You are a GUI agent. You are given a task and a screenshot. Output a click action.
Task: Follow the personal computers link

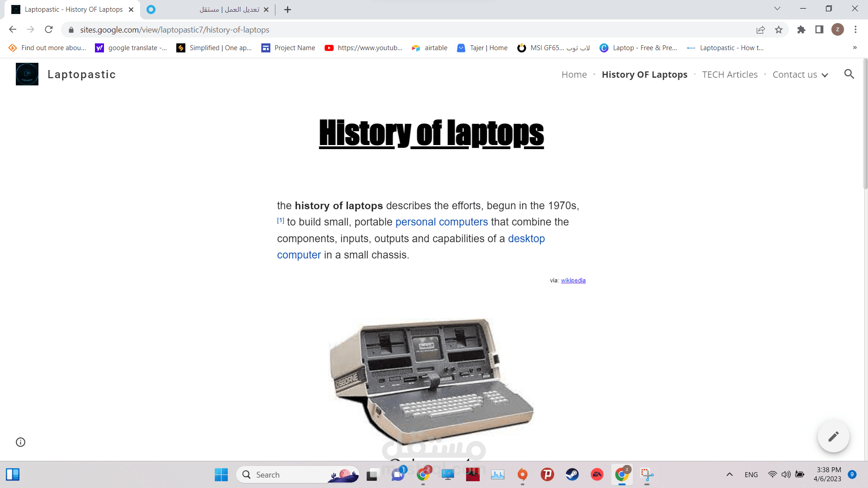coord(441,222)
